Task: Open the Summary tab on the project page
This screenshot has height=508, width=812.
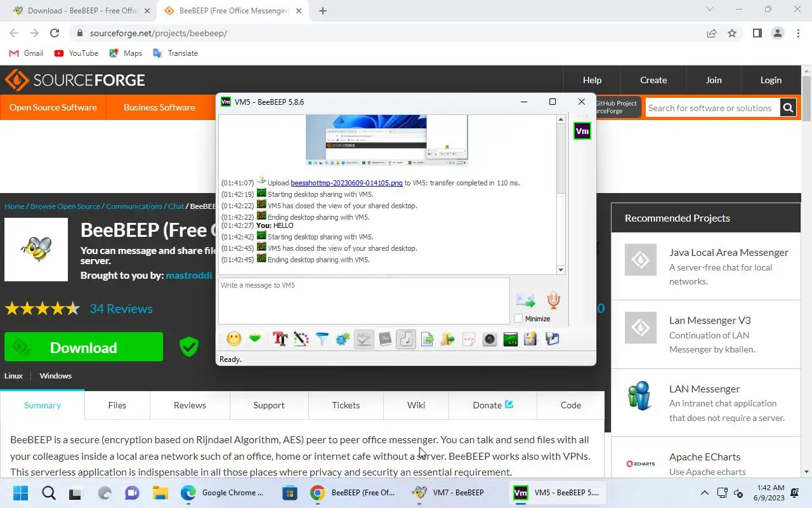Action: pos(43,405)
